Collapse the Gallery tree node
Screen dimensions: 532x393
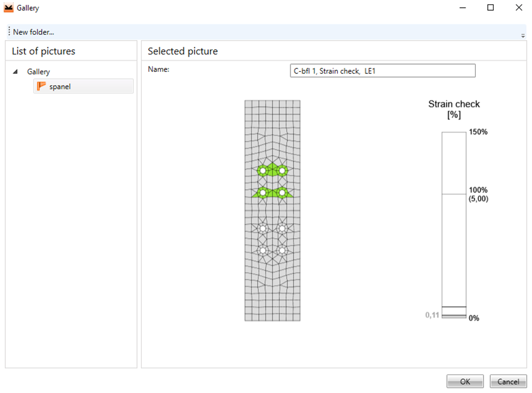tap(16, 72)
